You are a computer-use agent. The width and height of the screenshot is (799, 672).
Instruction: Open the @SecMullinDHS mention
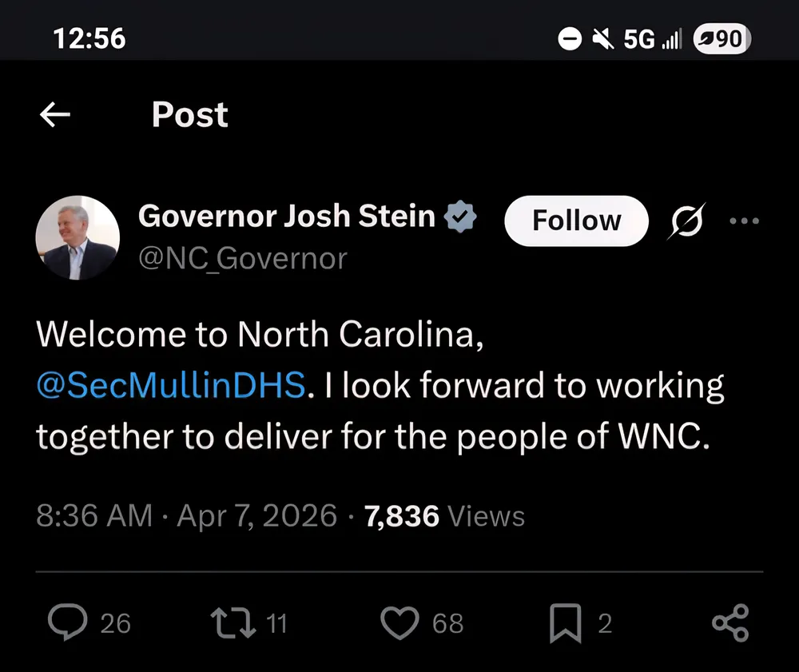[171, 385]
